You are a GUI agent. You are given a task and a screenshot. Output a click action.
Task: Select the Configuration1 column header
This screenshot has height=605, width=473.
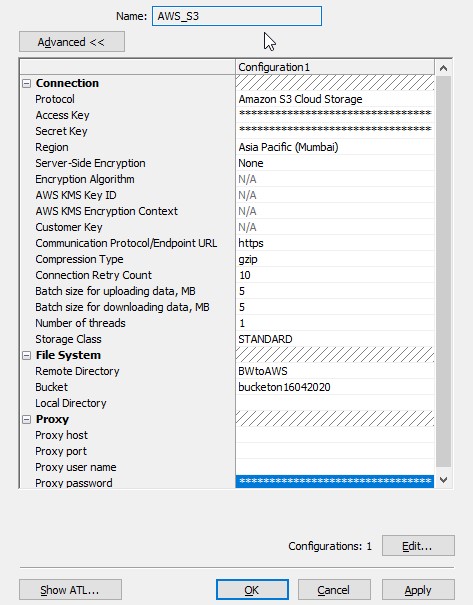[335, 67]
